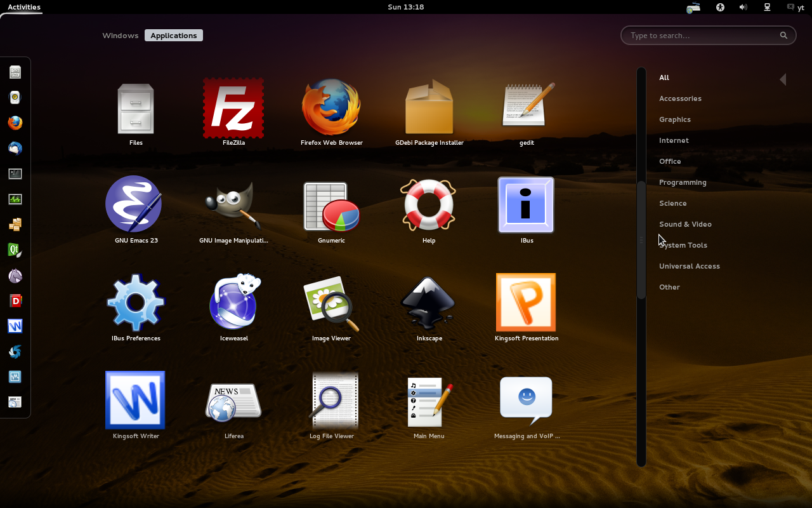Filter by System Tools category

point(683,245)
